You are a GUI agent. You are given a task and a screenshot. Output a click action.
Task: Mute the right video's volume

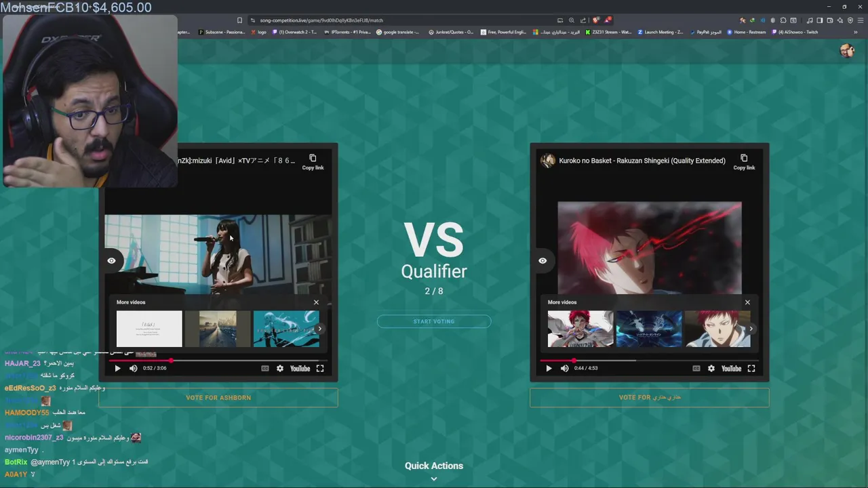(564, 369)
